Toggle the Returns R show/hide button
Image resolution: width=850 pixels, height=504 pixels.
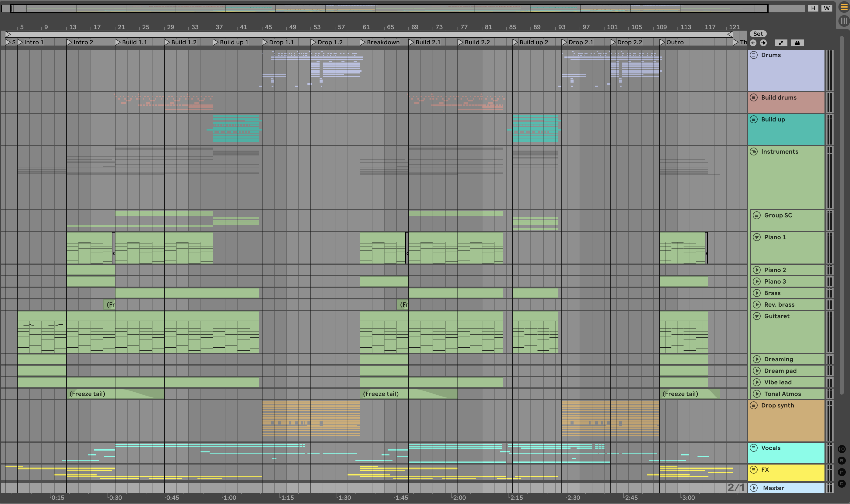(x=841, y=461)
